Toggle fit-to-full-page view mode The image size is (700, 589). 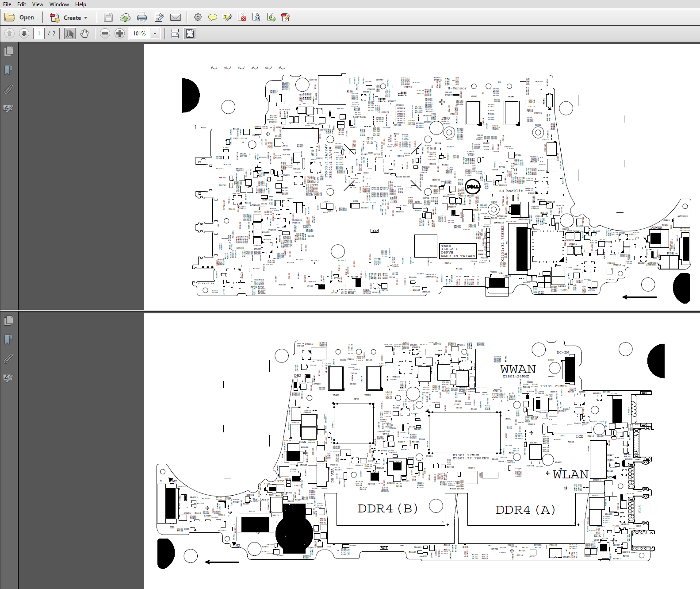(190, 34)
